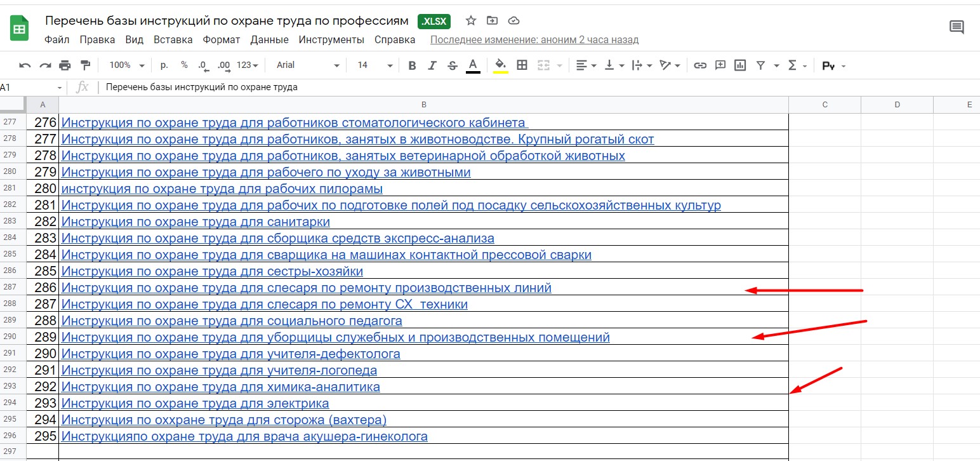Open number format 123 dropdown

(247, 65)
